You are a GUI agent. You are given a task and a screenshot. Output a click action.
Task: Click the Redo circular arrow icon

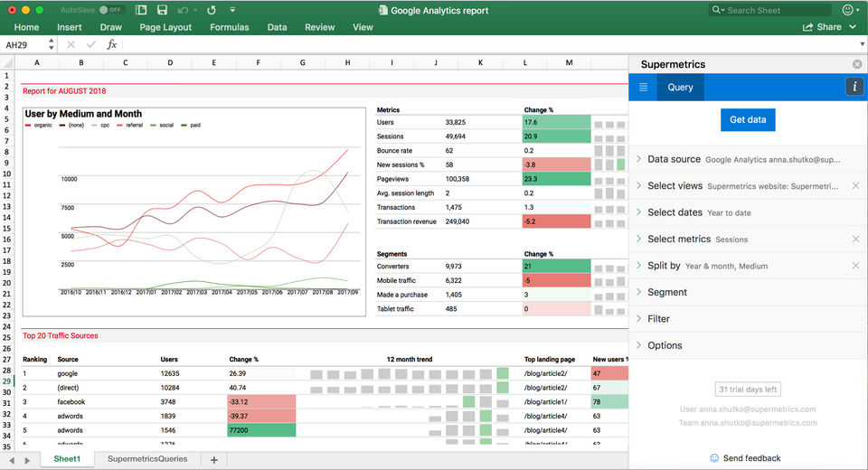pos(212,10)
